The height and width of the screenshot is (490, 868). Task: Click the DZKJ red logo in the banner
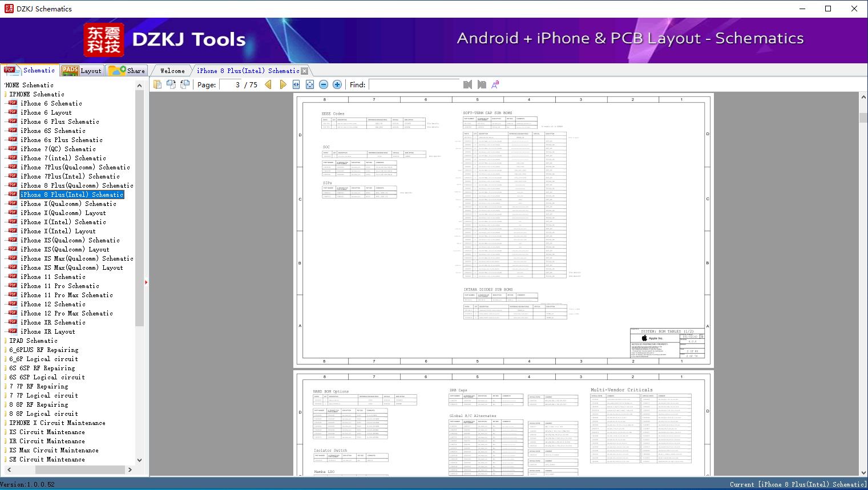104,40
